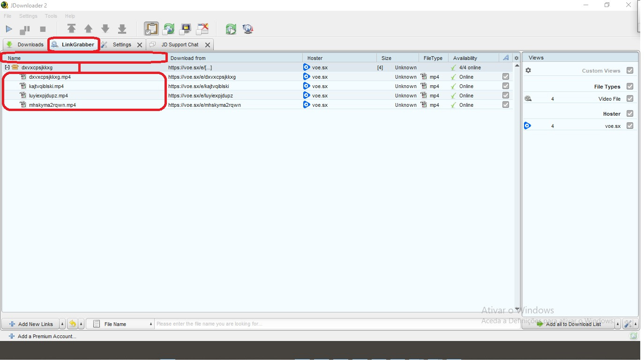Viewport: 644px width, 363px height.
Task: Move selection to top with the toolbar arrow
Action: tap(71, 29)
